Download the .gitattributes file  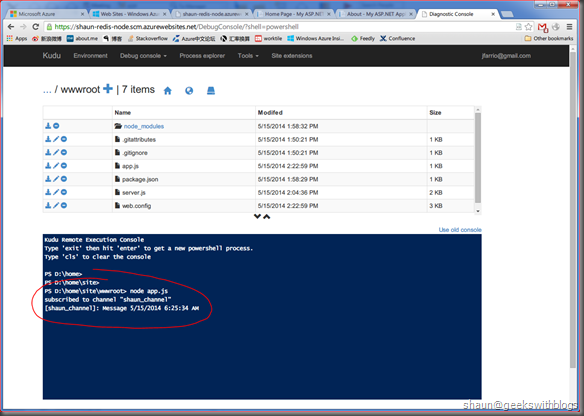48,139
